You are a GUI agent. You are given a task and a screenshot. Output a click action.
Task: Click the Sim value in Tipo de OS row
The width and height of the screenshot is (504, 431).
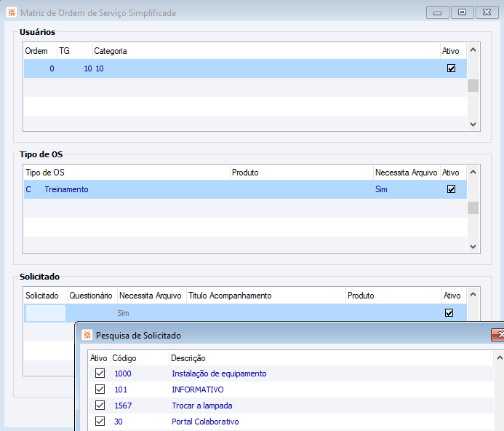(381, 189)
